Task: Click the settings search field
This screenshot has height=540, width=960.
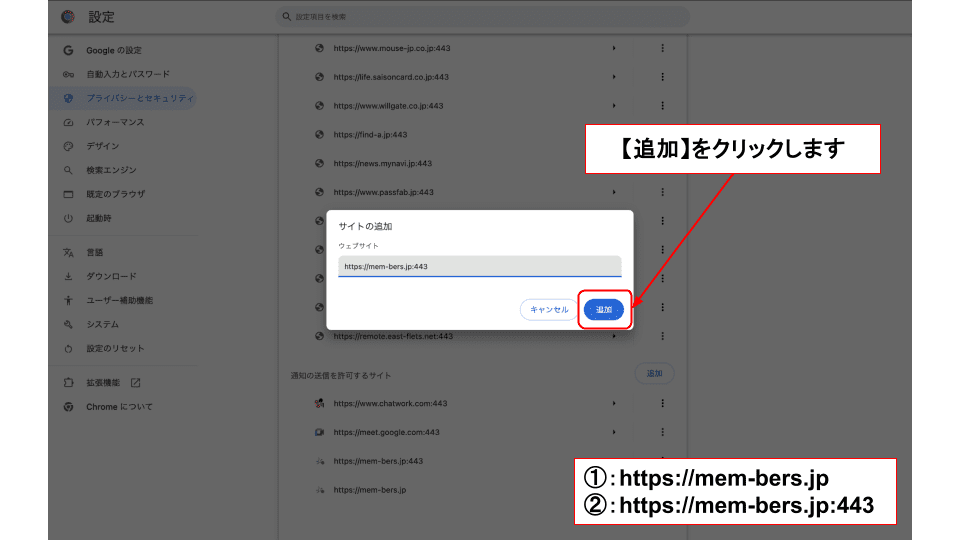Action: click(x=482, y=17)
